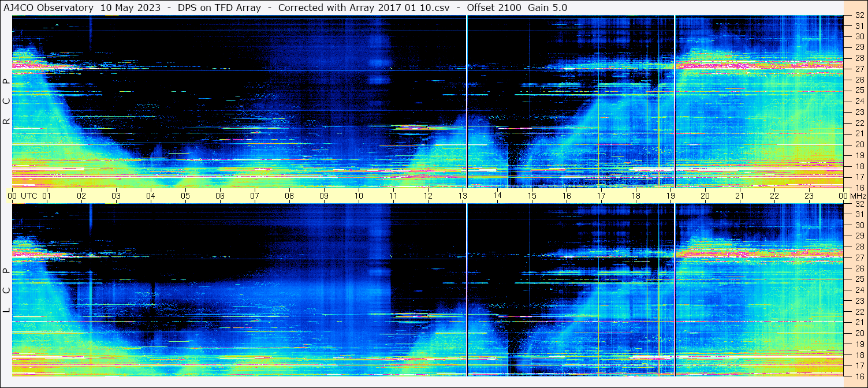Click the 28 MHz label on RCP scale
The width and height of the screenshot is (868, 388).
pos(859,58)
